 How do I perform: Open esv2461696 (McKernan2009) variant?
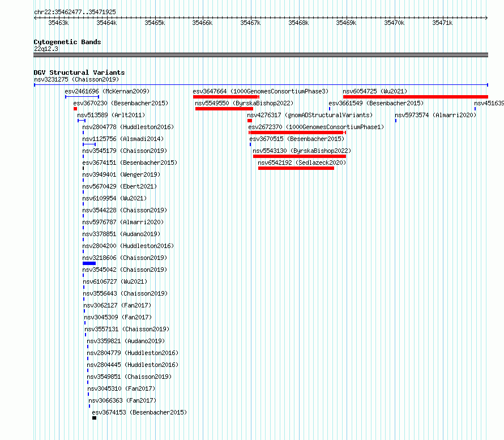tap(107, 91)
